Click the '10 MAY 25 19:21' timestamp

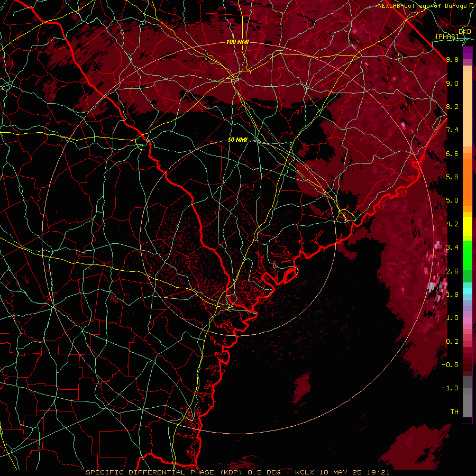tap(355, 472)
